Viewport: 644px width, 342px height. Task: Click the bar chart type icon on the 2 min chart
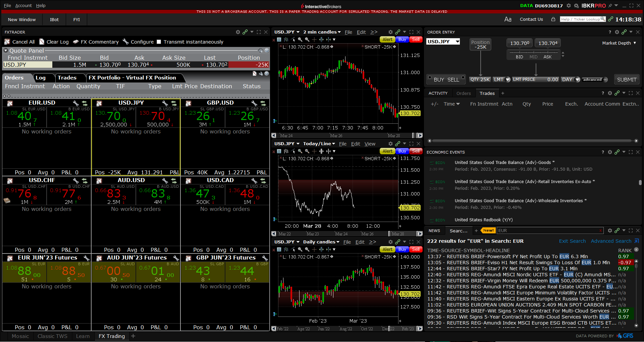pyautogui.click(x=286, y=40)
